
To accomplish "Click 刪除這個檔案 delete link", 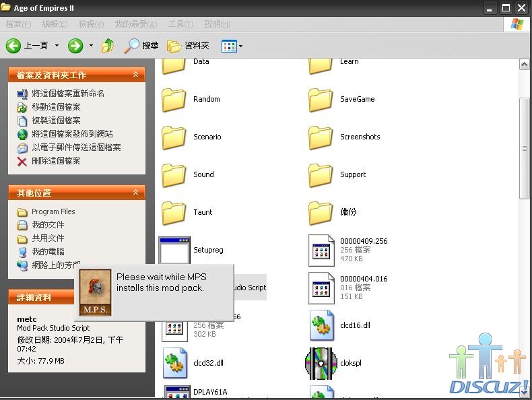I will [56, 161].
